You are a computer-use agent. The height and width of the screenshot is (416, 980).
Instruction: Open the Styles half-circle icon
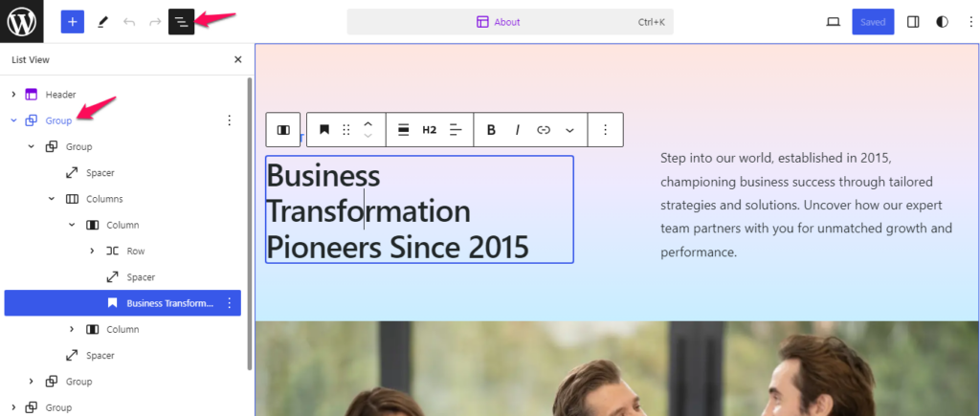coord(942,22)
